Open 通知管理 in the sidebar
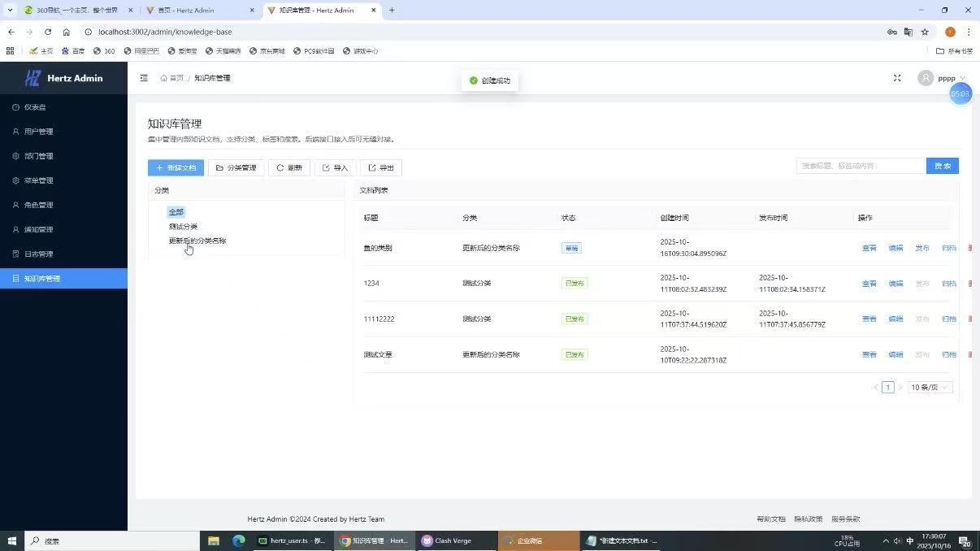This screenshot has width=980, height=551. click(63, 229)
